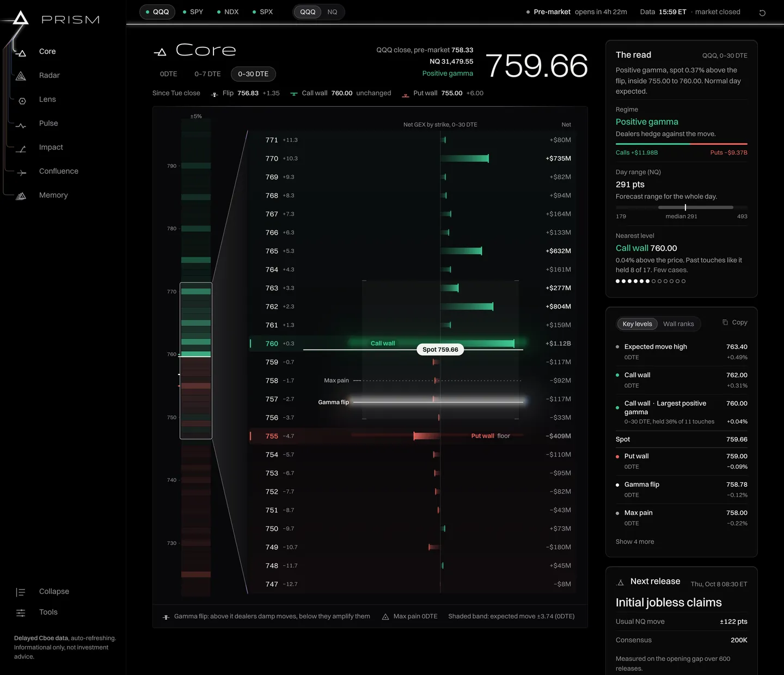Click the Day range forecast slider bar

point(682,207)
